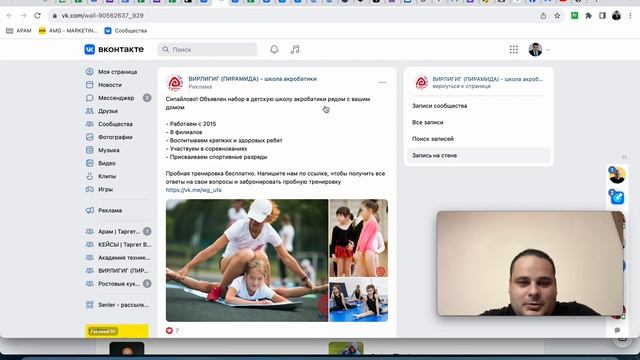This screenshot has height=360, width=640.
Task: Like the post with heart icon
Action: click(x=169, y=331)
